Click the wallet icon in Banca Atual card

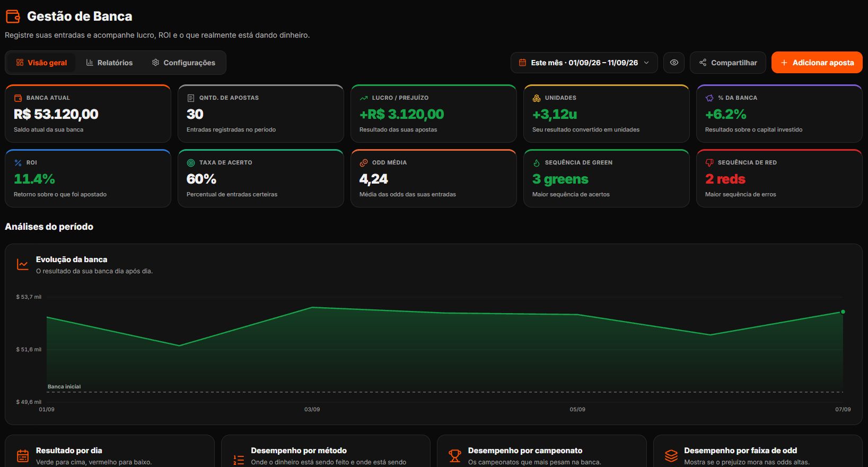pos(18,98)
